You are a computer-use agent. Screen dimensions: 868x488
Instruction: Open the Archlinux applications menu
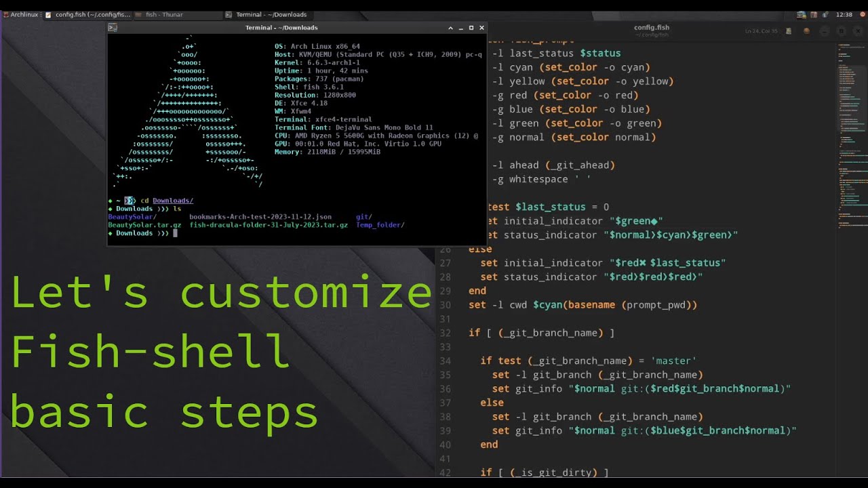(20, 14)
